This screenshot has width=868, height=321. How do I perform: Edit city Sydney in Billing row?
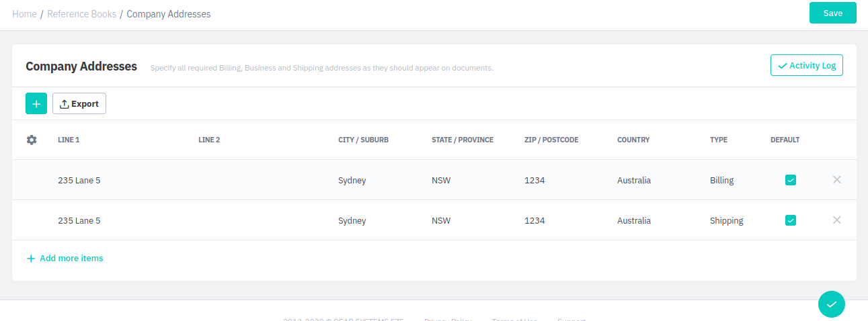pyautogui.click(x=352, y=180)
